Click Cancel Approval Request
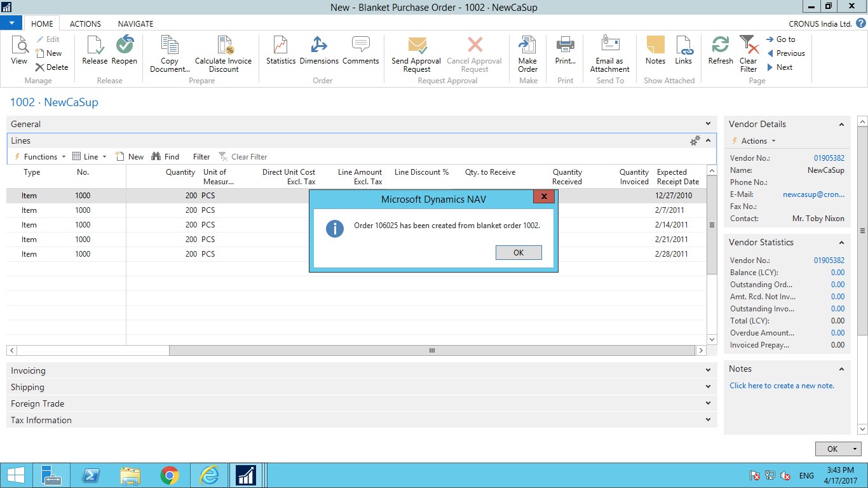The width and height of the screenshot is (868, 488). pos(474,54)
